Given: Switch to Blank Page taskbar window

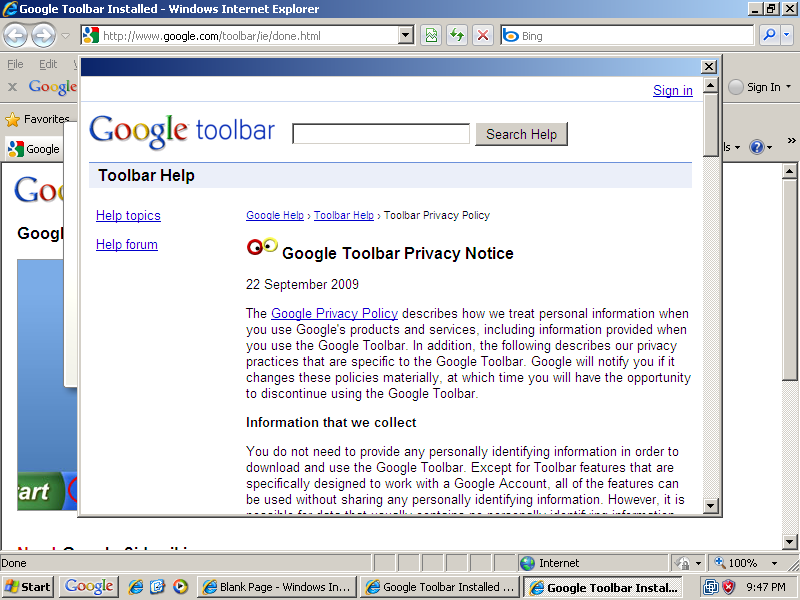Looking at the screenshot, I should point(277,587).
